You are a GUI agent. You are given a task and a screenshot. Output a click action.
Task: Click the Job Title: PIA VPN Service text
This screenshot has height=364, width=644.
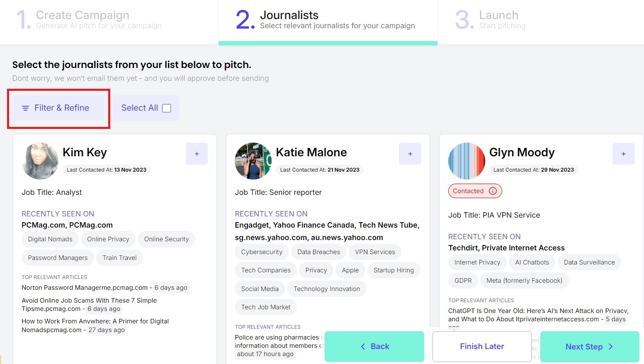point(494,215)
